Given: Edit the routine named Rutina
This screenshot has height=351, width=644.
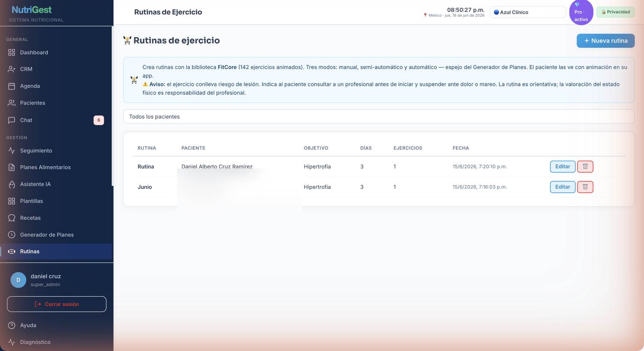Looking at the screenshot, I should point(562,167).
